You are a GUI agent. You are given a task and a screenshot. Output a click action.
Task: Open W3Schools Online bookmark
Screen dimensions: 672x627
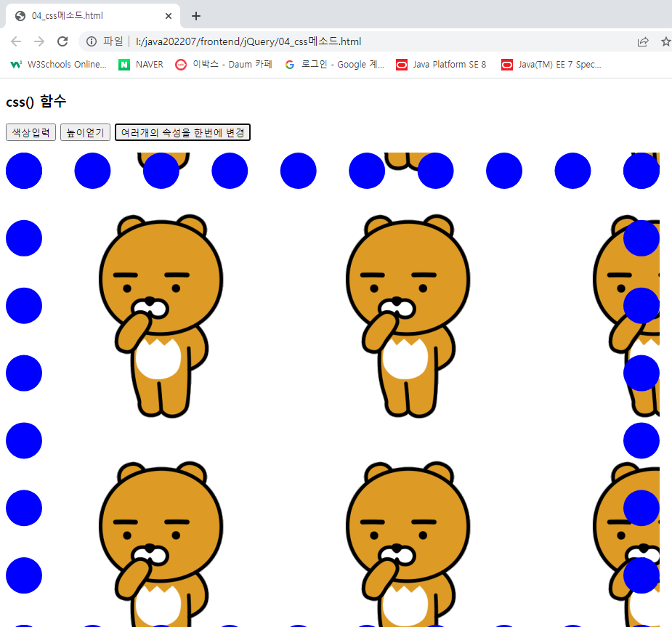pos(58,65)
